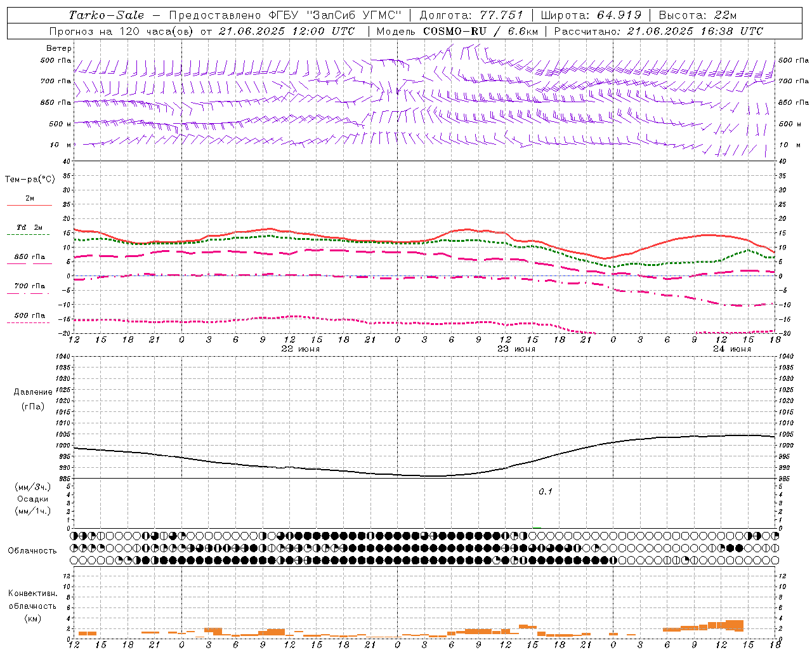The width and height of the screenshot is (812, 650).
Task: Click the Облачность cloud cover row label
Action: (32, 551)
